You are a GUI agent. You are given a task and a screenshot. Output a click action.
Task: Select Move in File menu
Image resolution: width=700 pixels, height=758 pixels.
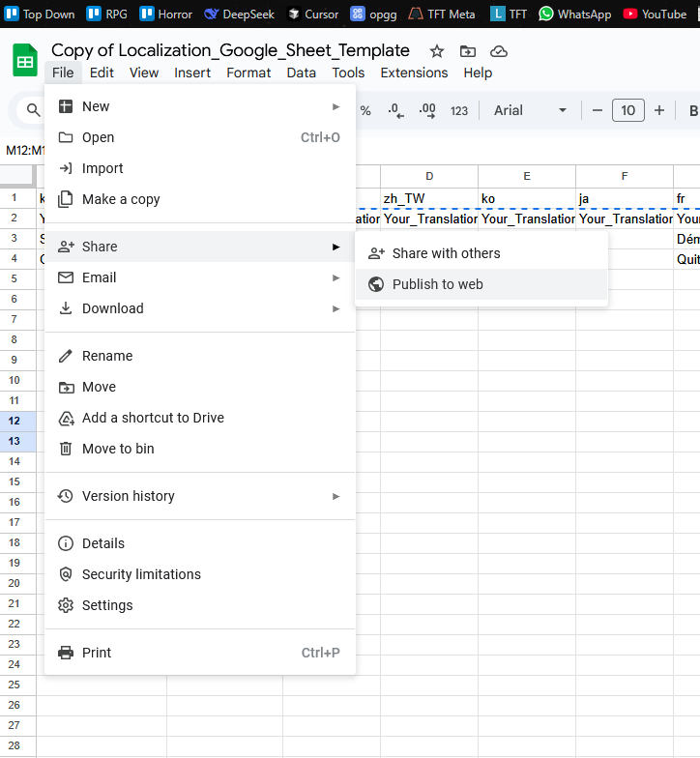pyautogui.click(x=199, y=387)
